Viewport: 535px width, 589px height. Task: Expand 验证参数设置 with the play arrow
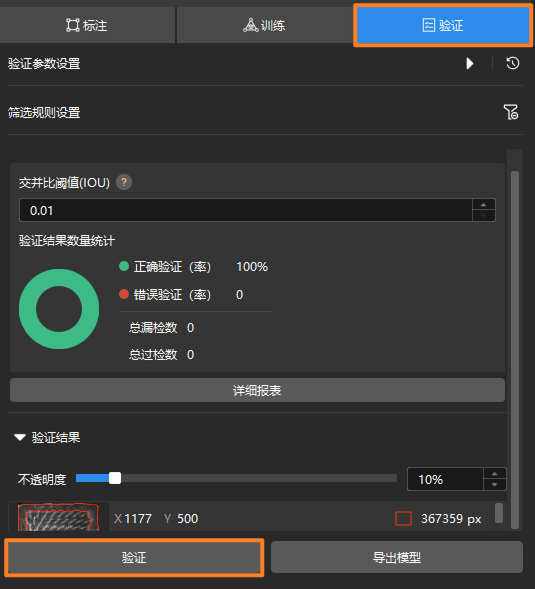pos(470,63)
